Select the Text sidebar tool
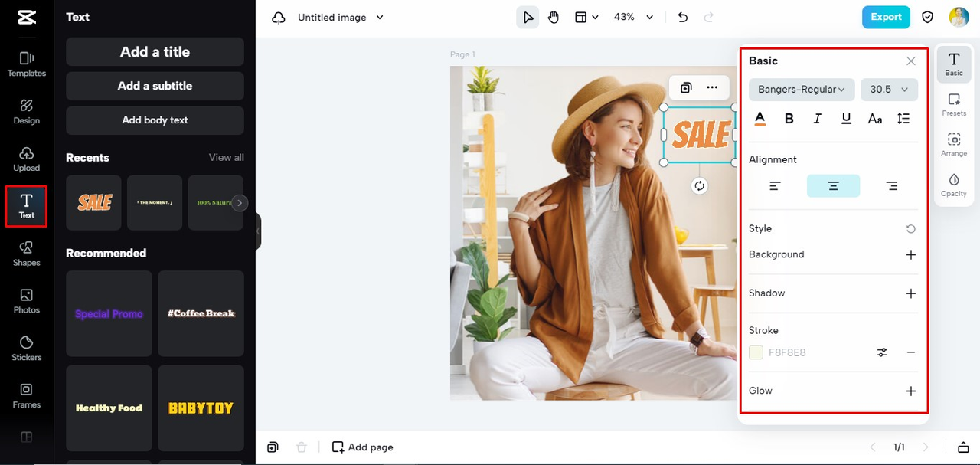 [x=27, y=206]
